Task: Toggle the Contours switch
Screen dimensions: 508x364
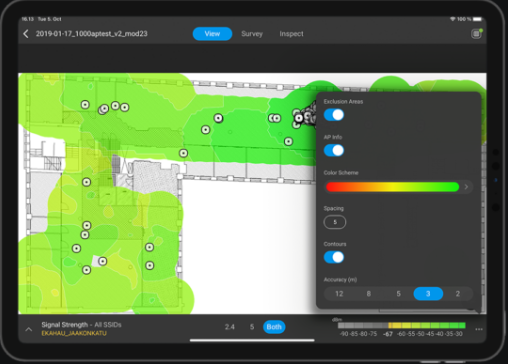Action: click(334, 257)
